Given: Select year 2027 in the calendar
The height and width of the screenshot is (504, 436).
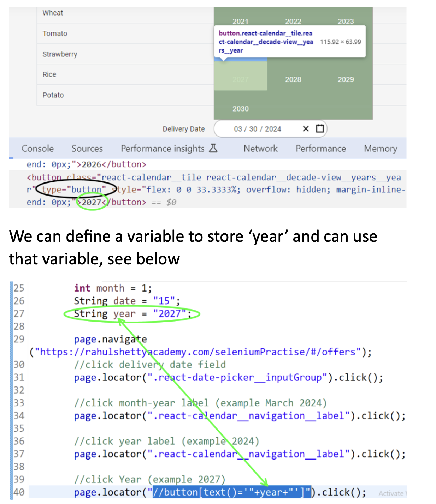Looking at the screenshot, I should click(240, 79).
